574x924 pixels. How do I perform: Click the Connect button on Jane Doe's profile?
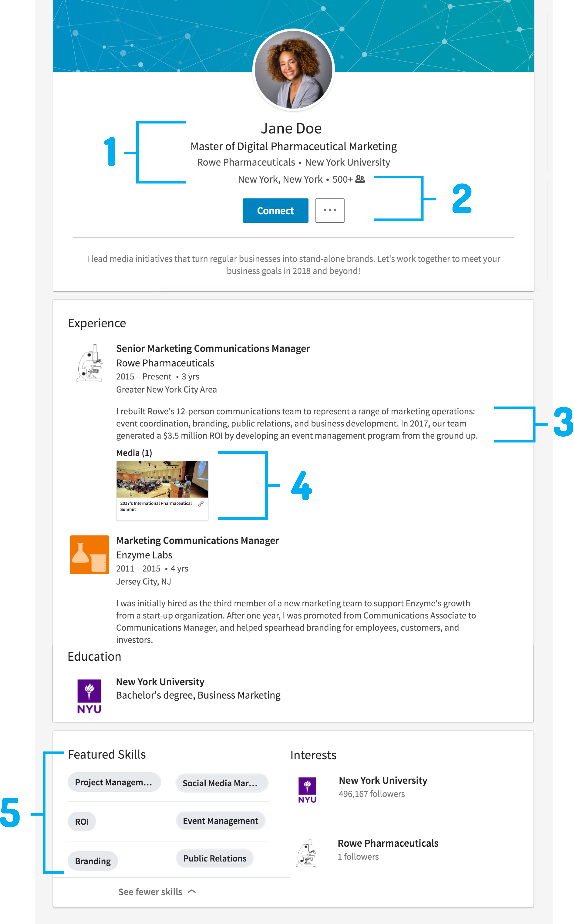275,210
